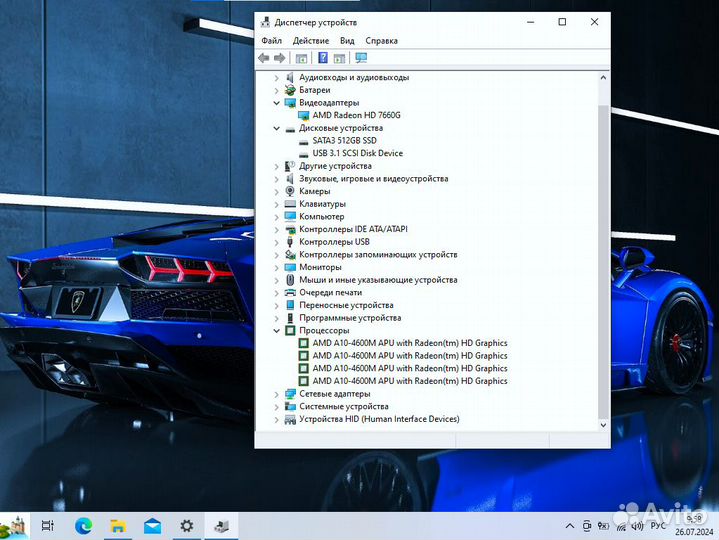Click the Мыши mouse icon
The width and height of the screenshot is (719, 540).
tap(290, 280)
